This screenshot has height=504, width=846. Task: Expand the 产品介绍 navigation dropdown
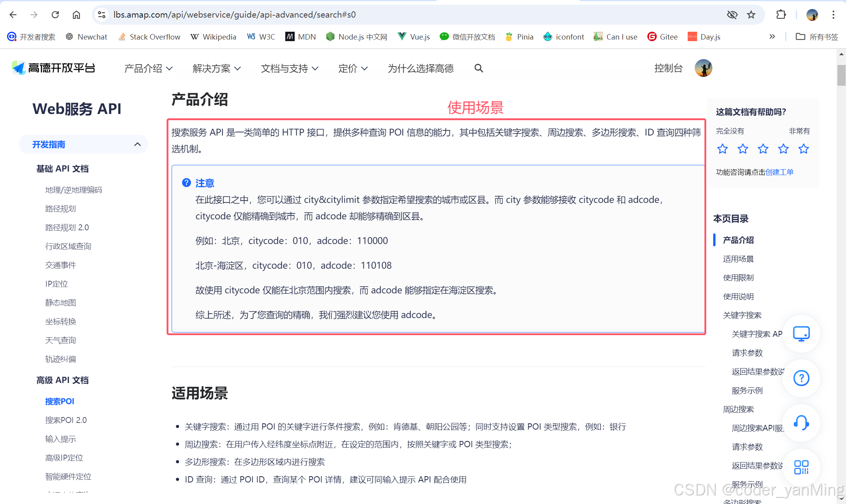148,69
